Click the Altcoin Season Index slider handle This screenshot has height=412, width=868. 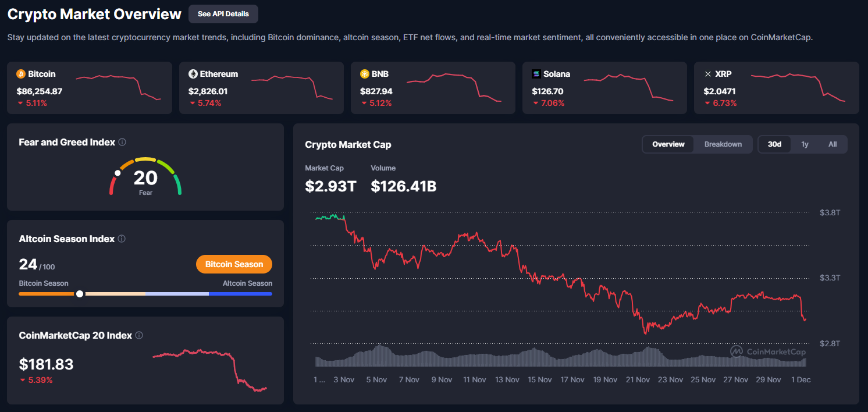pos(80,294)
